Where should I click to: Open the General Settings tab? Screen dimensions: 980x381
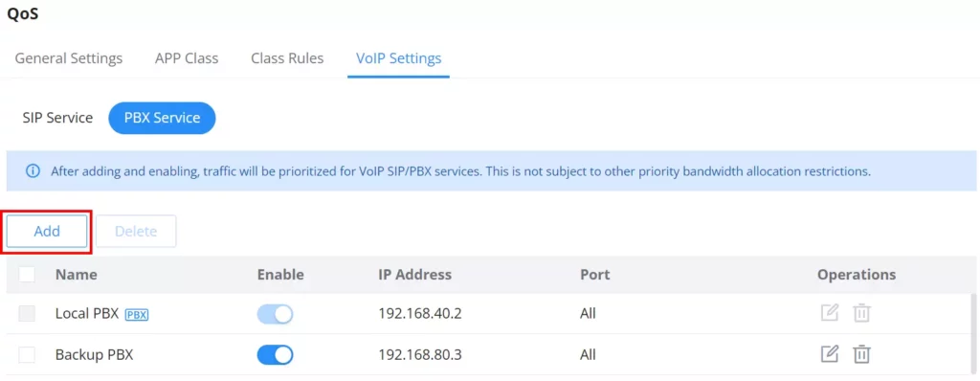(x=69, y=58)
